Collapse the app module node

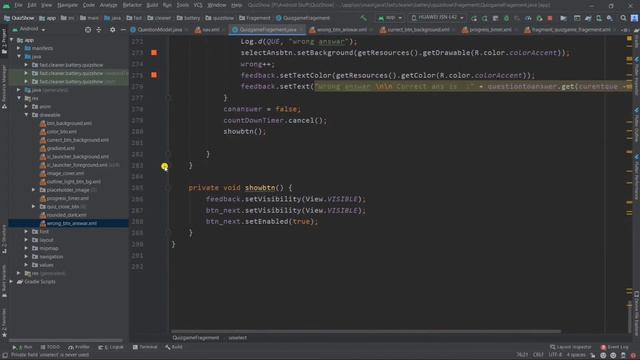11,40
